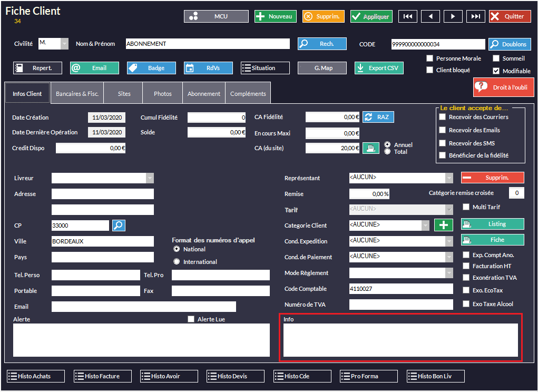The width and height of the screenshot is (538, 392).
Task: Open the Civilité dropdown
Action: pos(64,44)
